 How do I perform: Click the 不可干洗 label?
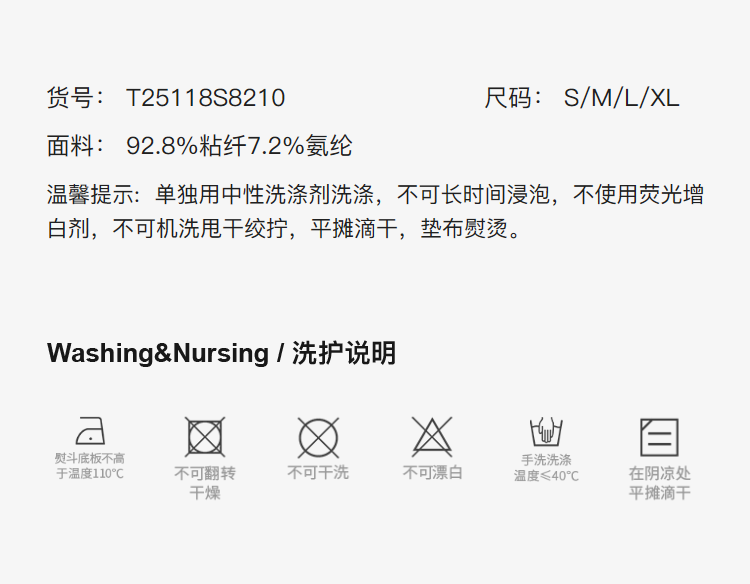[x=318, y=473]
